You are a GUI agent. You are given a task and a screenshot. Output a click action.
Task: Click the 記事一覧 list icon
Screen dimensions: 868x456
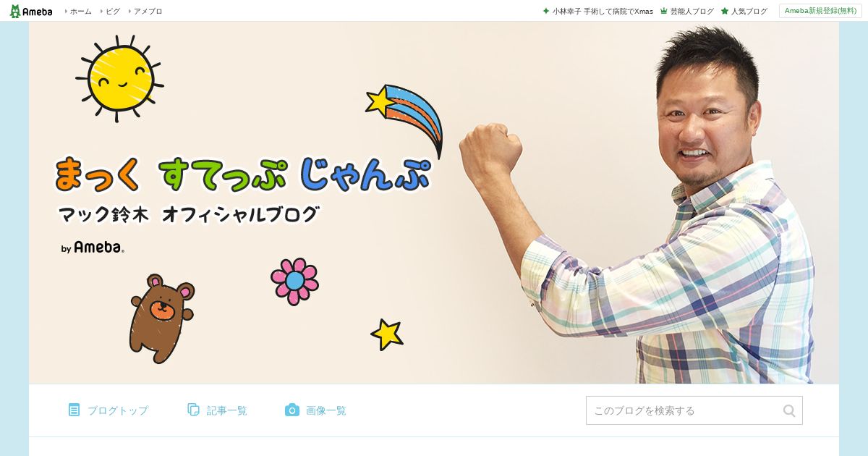[x=193, y=410]
